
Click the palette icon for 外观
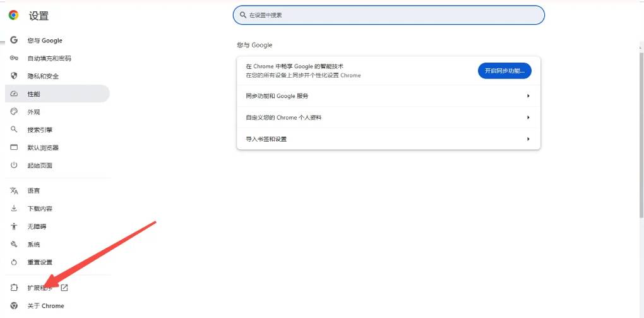[x=14, y=111]
